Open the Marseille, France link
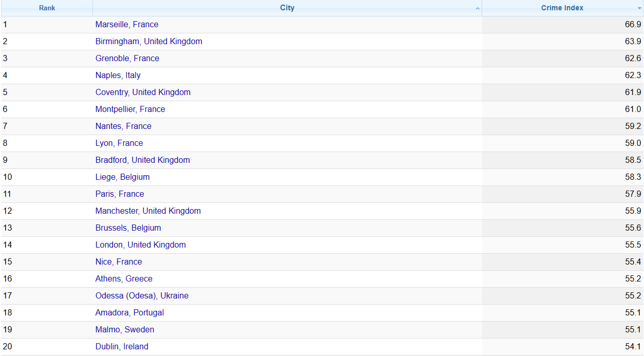The height and width of the screenshot is (356, 644). (126, 25)
